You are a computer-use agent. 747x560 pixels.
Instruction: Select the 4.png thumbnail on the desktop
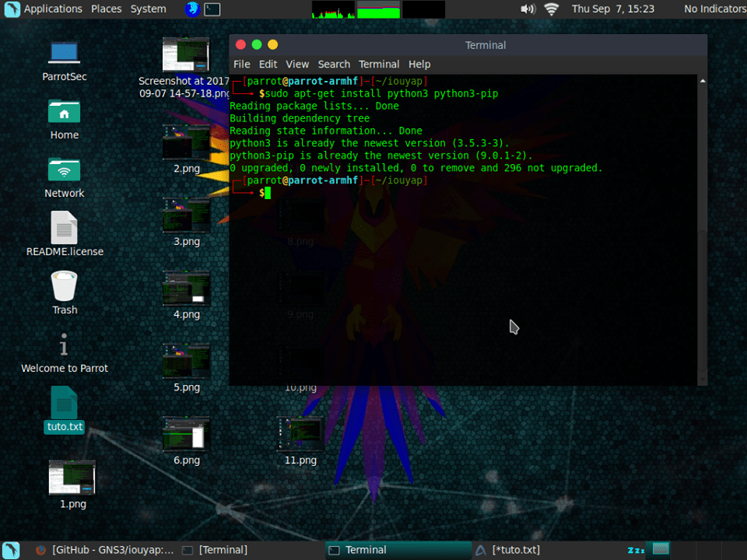click(186, 288)
